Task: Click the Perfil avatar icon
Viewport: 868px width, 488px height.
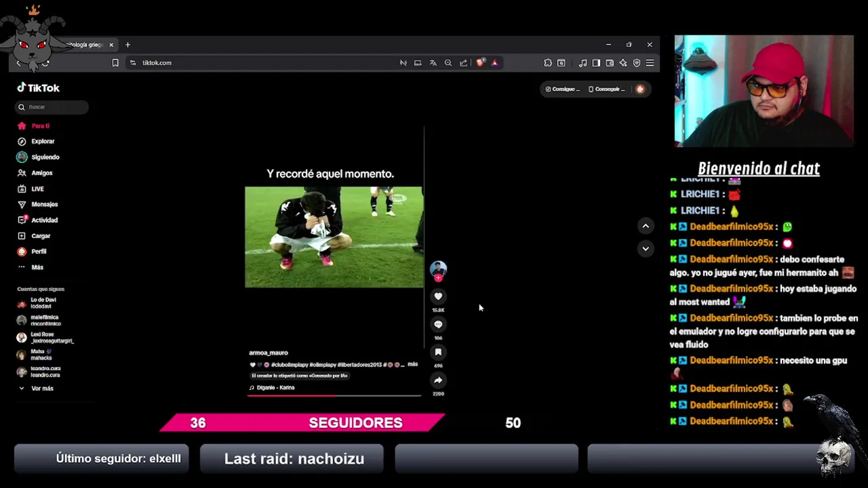Action: (22, 251)
